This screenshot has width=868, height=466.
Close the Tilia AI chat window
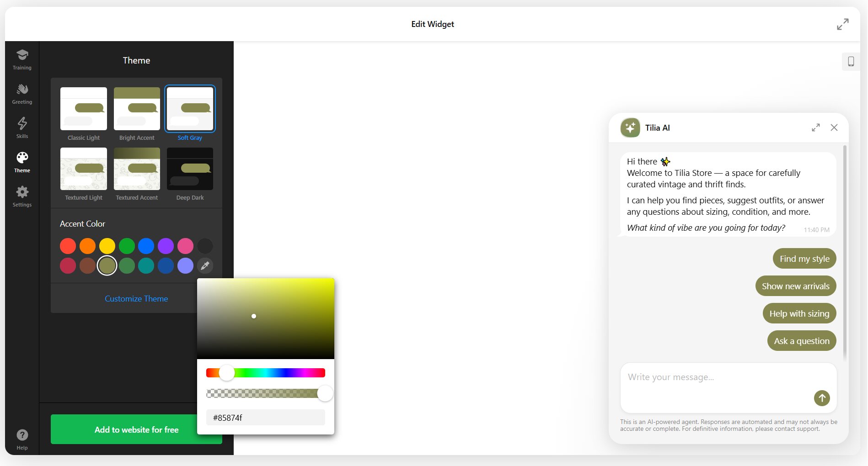tap(834, 128)
